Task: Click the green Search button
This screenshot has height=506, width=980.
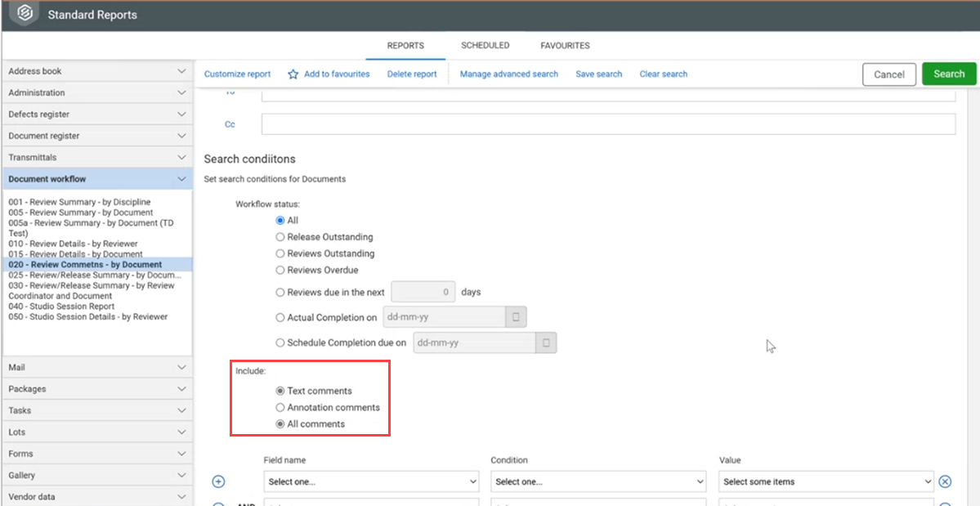Action: [x=949, y=74]
